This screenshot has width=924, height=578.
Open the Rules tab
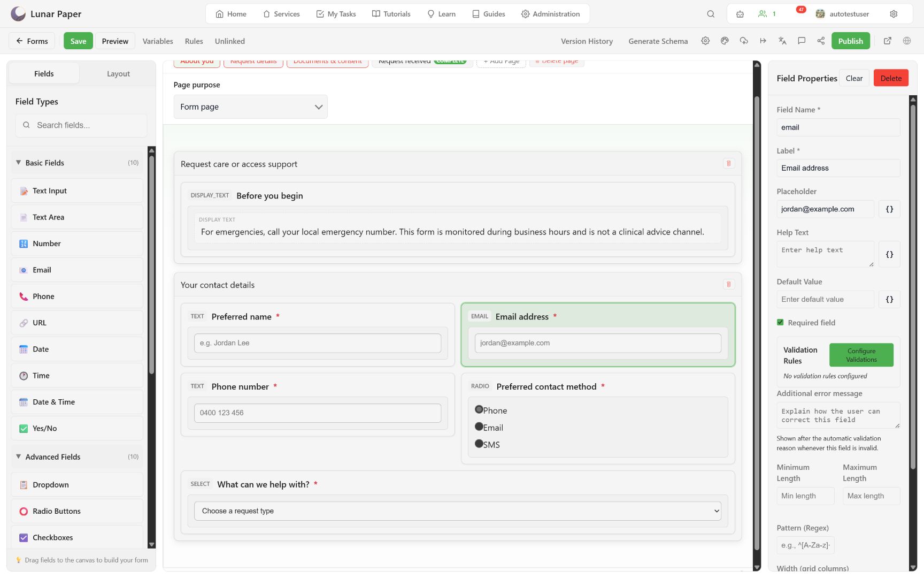click(194, 41)
